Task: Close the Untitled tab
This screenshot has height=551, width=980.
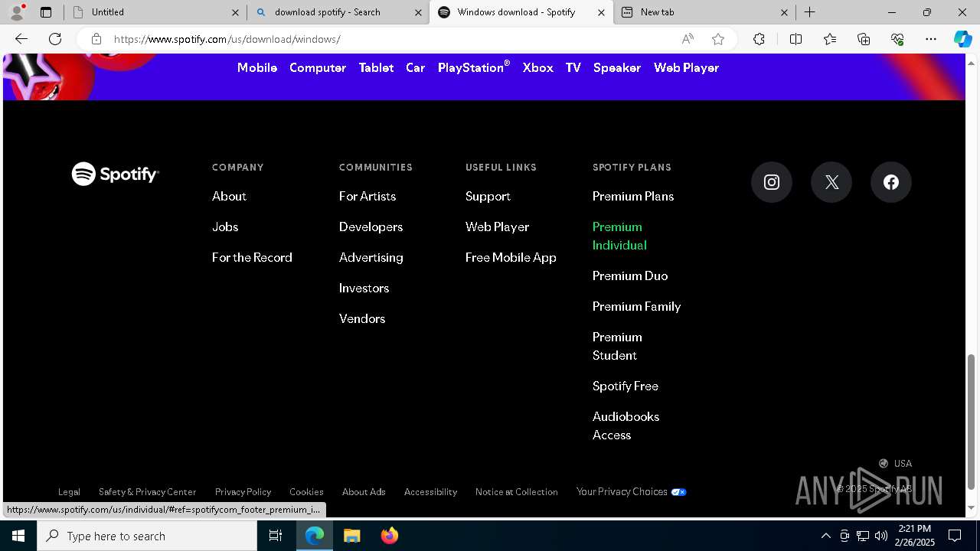Action: [x=235, y=12]
